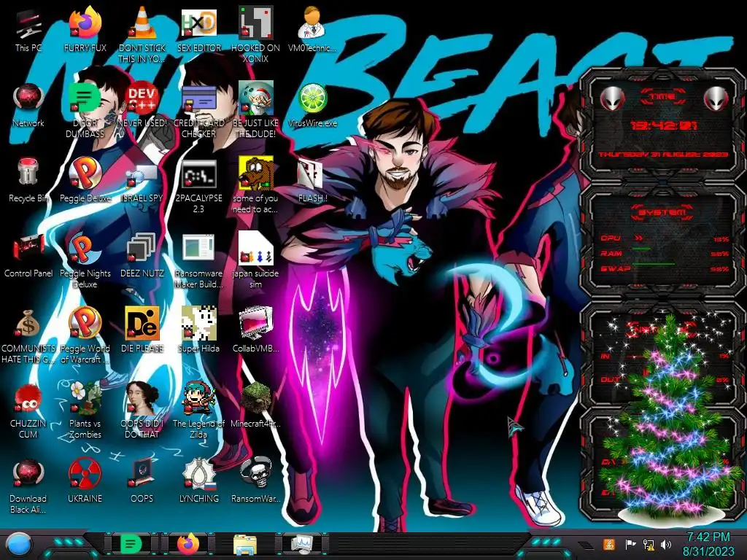The image size is (747, 560).
Task: Open the ISRAEL SPY desktop shortcut
Action: tap(142, 181)
